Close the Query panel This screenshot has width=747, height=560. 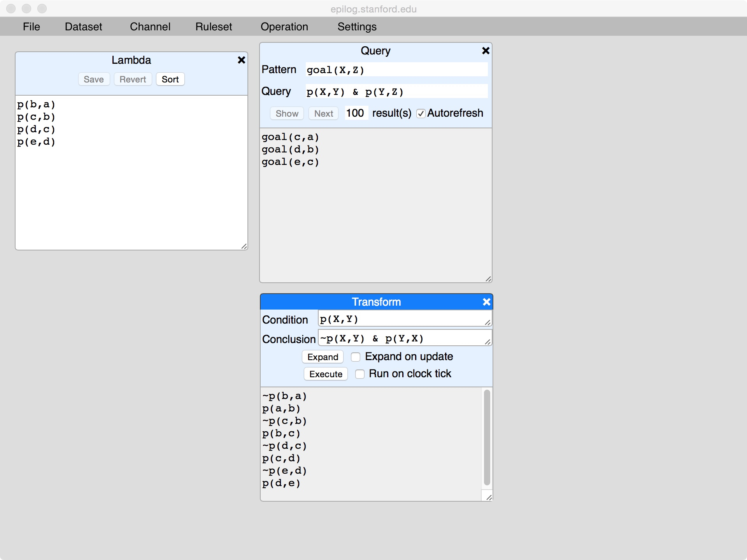tap(486, 51)
